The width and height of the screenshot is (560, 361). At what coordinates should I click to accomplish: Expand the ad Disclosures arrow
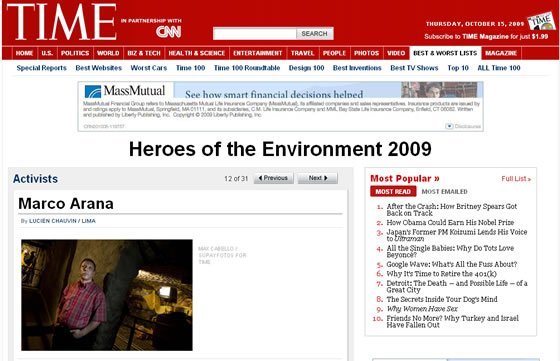click(449, 126)
